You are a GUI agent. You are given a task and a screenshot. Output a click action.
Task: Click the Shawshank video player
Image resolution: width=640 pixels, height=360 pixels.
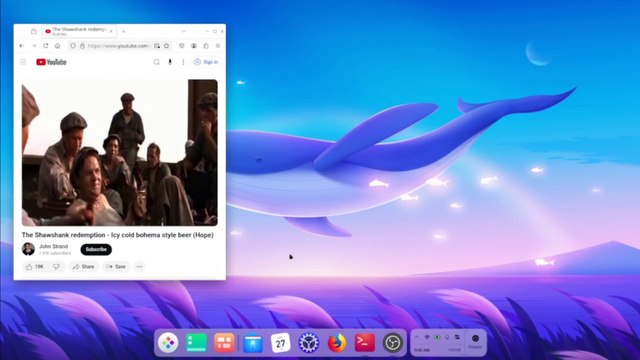point(120,153)
